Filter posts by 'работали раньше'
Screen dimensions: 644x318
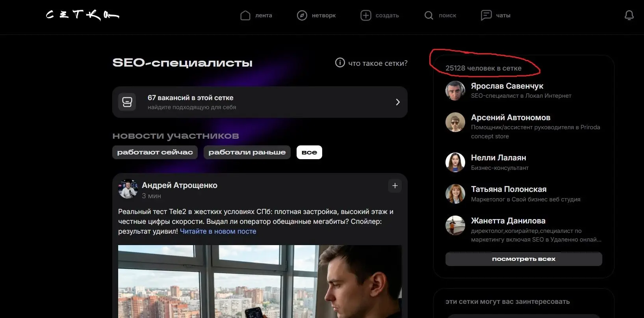[x=247, y=152]
